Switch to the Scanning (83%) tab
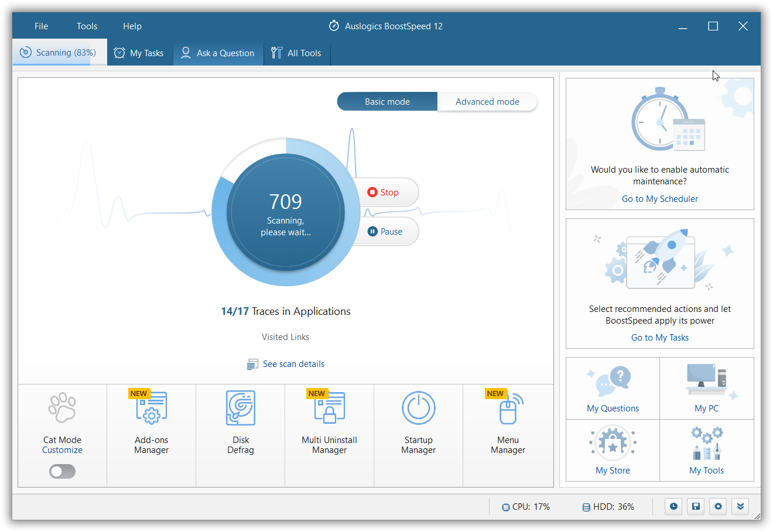The image size is (773, 532). coord(60,52)
